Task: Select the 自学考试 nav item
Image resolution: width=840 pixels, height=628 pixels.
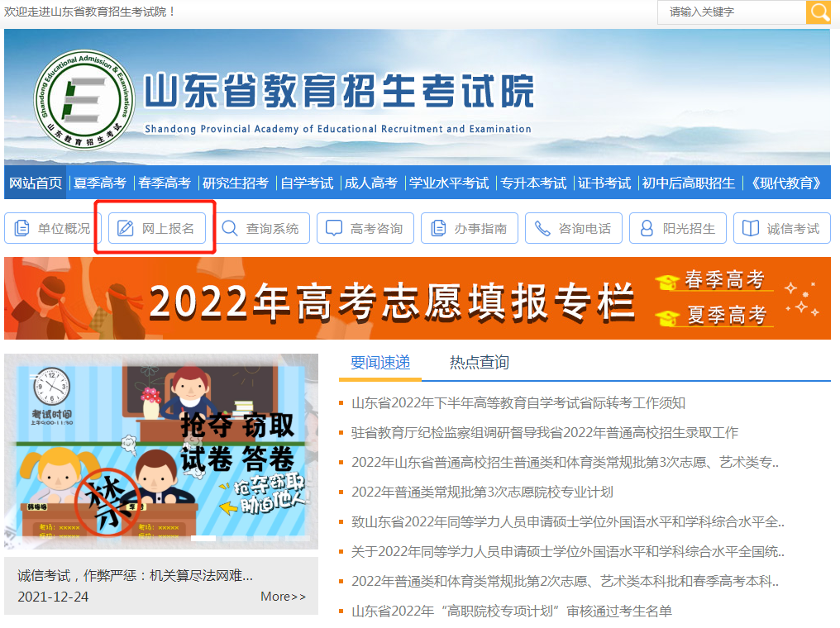Action: (x=307, y=183)
